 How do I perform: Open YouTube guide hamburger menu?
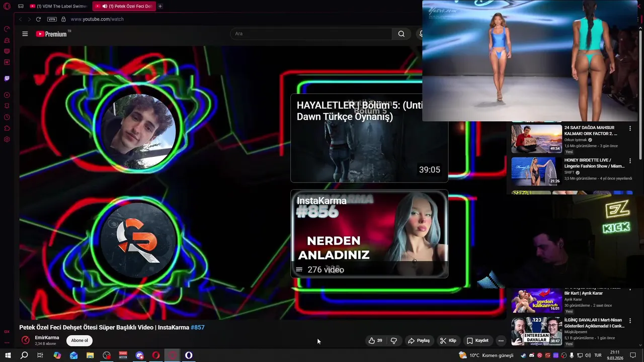click(25, 34)
